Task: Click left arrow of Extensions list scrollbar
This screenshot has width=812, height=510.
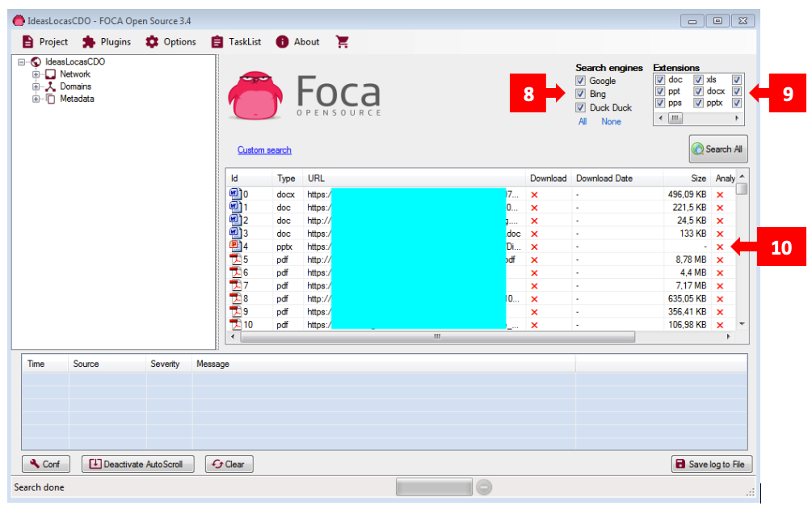Action: pos(660,118)
